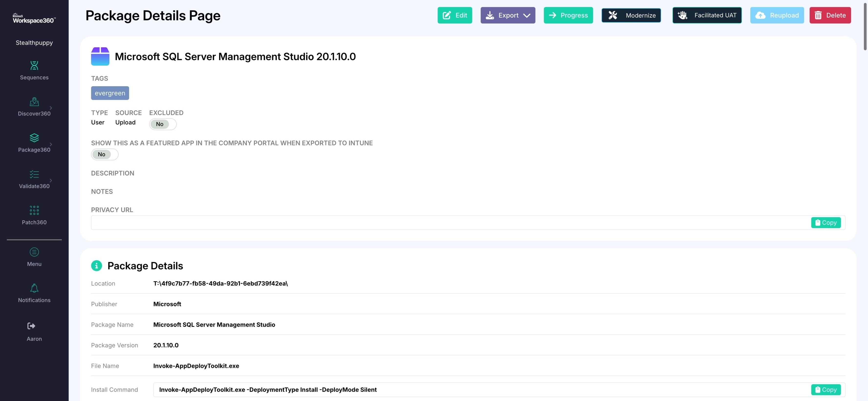Click the NOTES label

pos(102,191)
